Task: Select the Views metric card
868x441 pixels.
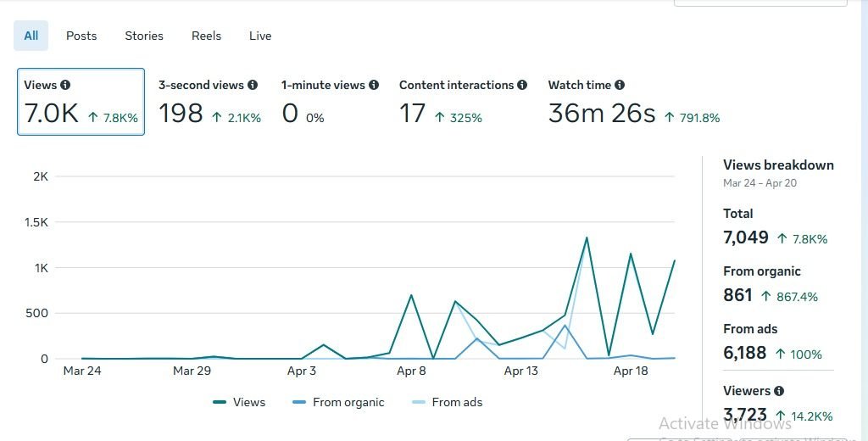Action: pyautogui.click(x=81, y=102)
